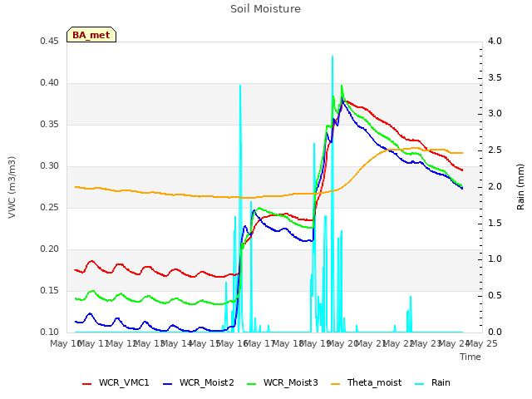
Task: Click the 0.5 right axis tick label
Action: pyautogui.click(x=495, y=296)
